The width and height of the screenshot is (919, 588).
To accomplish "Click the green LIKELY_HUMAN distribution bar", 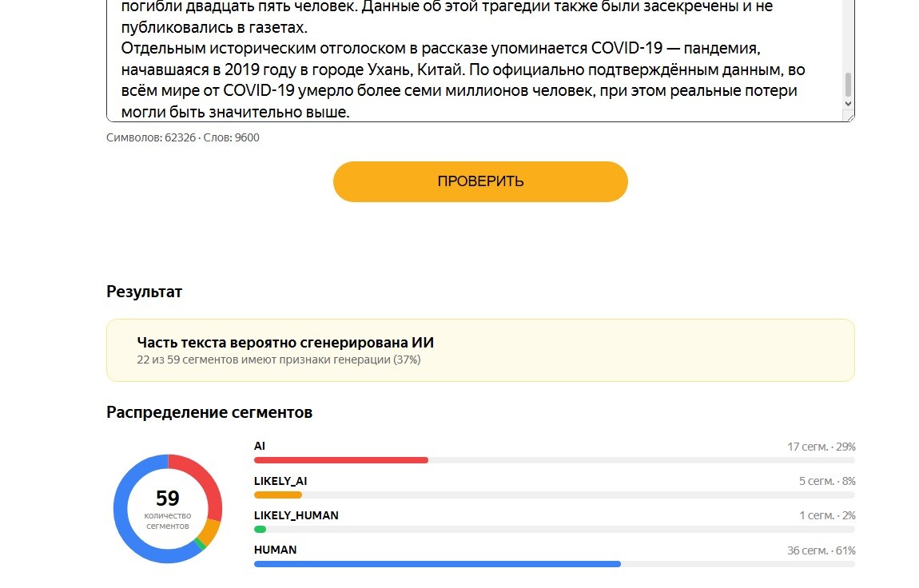I will 261,530.
